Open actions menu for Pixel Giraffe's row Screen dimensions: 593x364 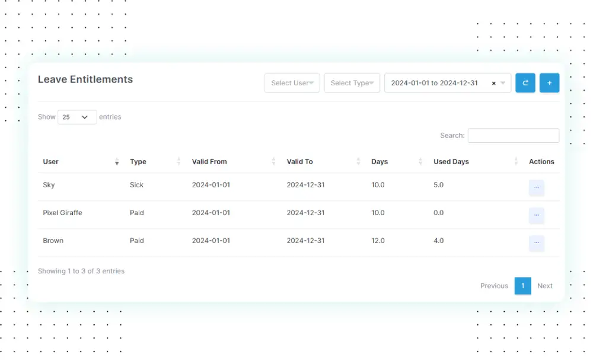(x=536, y=215)
